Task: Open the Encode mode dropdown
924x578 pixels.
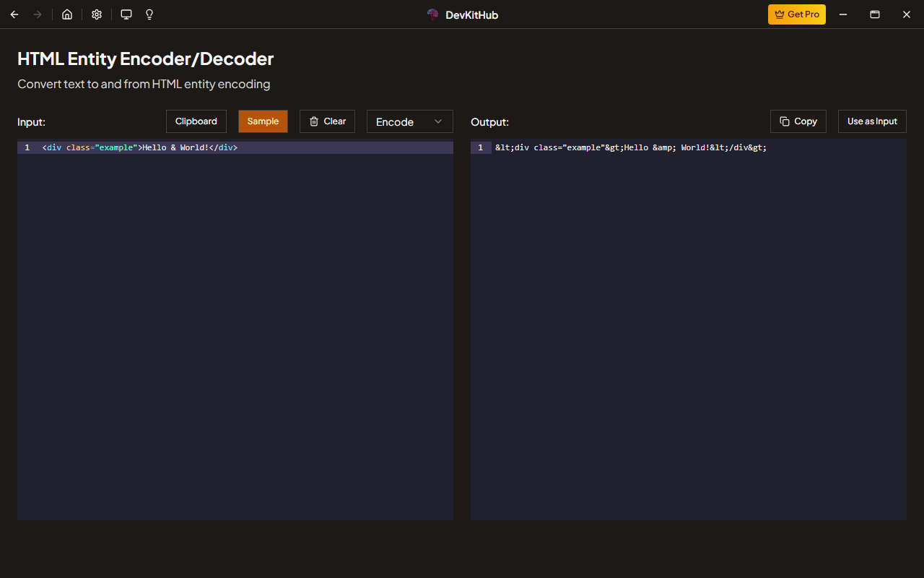Action: pos(410,121)
